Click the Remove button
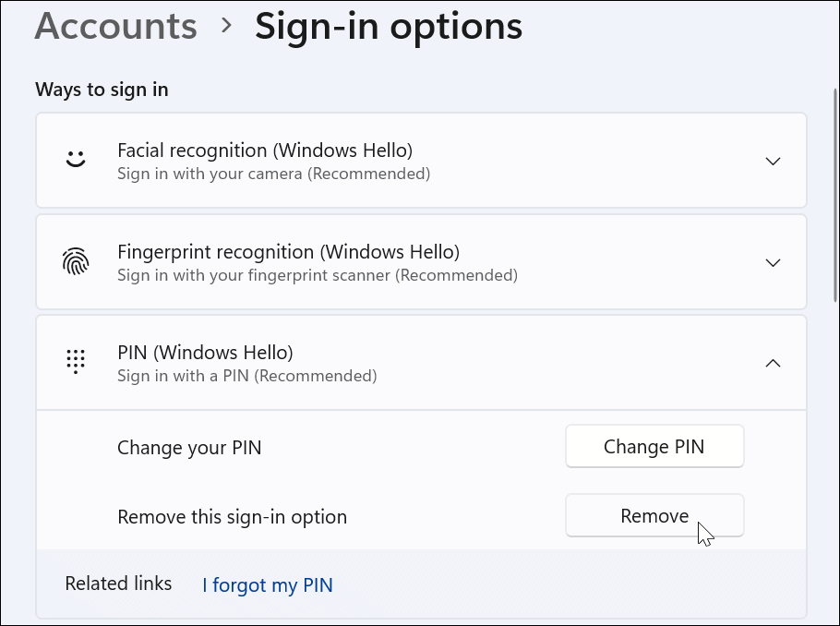Screen dimensions: 840x626 [654, 515]
